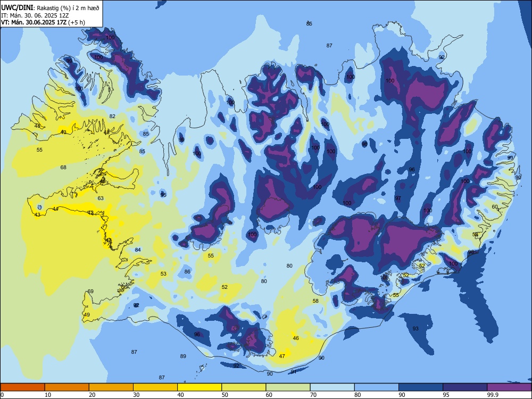Select the pale yellow 50–60 legend swatch
Image resolution: width=532 pixels, height=399 pixels.
click(244, 387)
